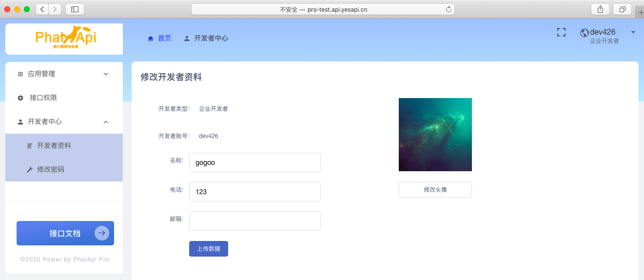Show all tabs via Safari tab overview icon

(x=623, y=9)
